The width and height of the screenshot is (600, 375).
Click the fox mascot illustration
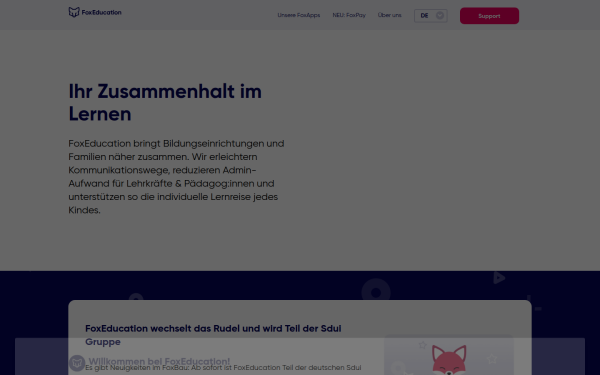(x=449, y=359)
